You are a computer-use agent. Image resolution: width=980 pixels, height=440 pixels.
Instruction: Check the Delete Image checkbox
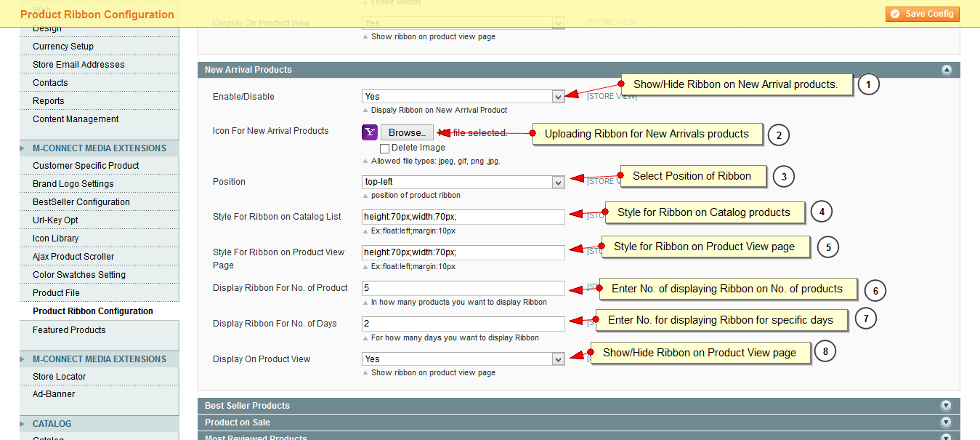[385, 148]
